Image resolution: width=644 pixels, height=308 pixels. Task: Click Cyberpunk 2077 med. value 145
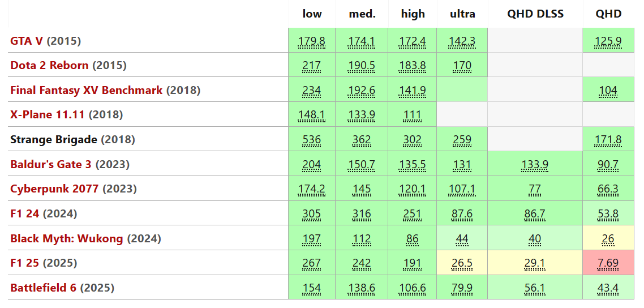point(362,189)
